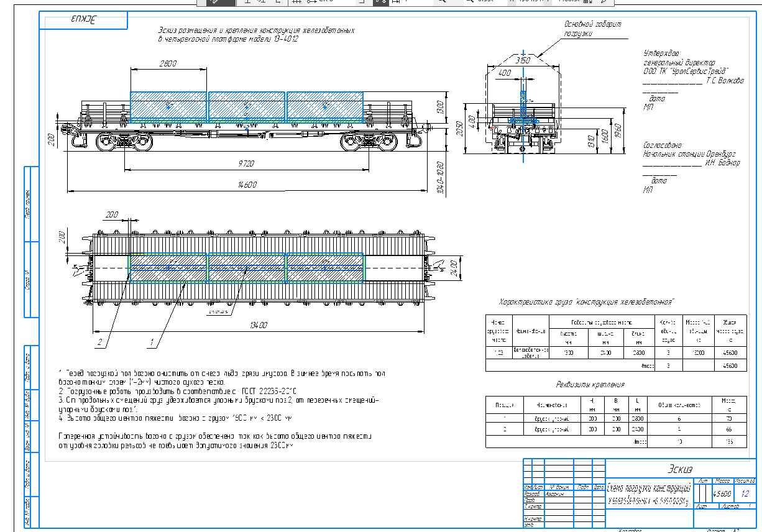Click the 'Утверждаю' approval heading

[662, 53]
